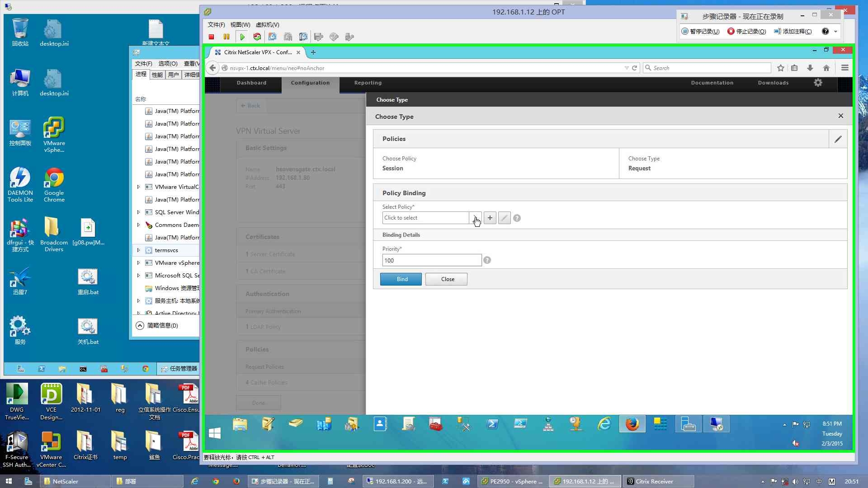Click the revert snapshot icon in console toolbar
Viewport: 868px width, 488px height.
[288, 37]
